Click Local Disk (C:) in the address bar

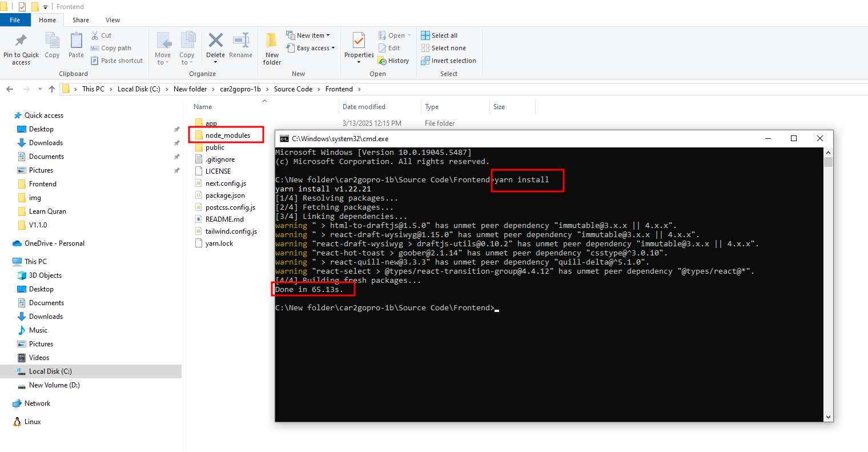(x=139, y=89)
